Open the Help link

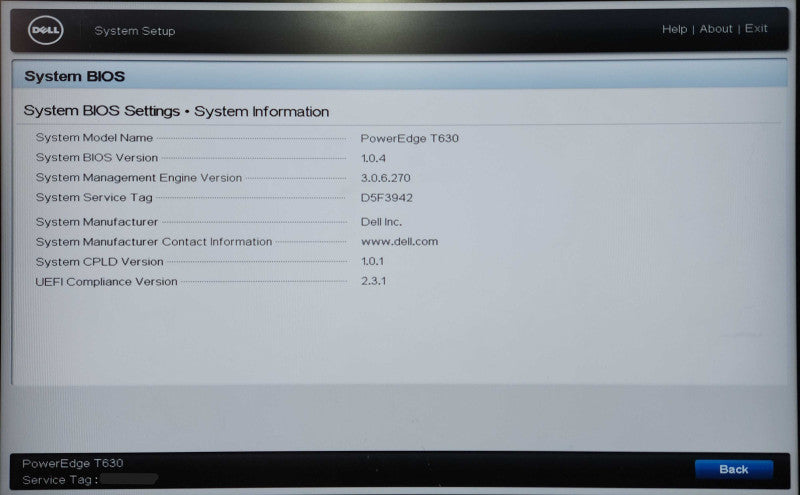tap(674, 29)
